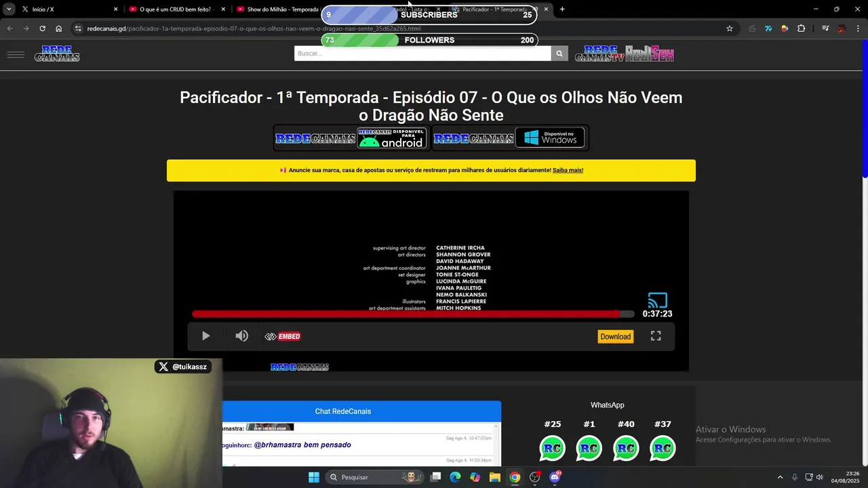Viewport: 868px width, 488px height.
Task: Open the RedeCanais Android app banner
Action: tap(351, 138)
